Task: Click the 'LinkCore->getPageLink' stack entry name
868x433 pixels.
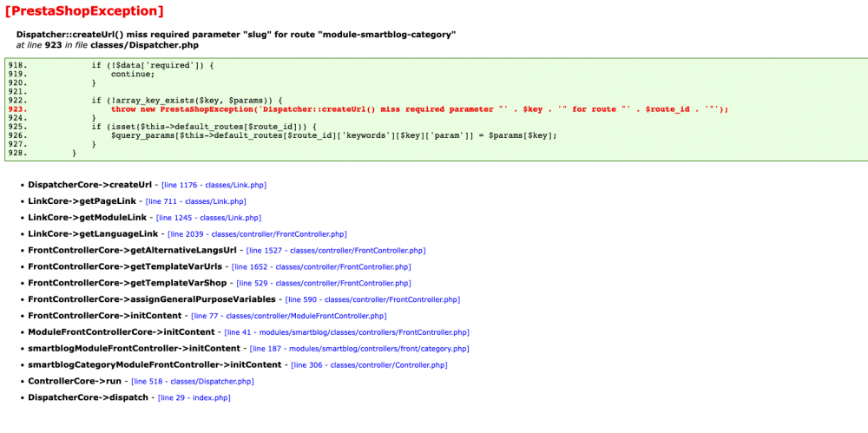Action: [x=82, y=201]
